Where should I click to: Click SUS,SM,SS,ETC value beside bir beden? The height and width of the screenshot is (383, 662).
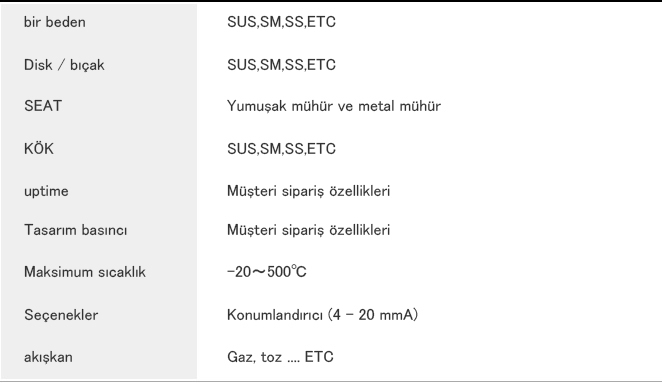pyautogui.click(x=281, y=22)
